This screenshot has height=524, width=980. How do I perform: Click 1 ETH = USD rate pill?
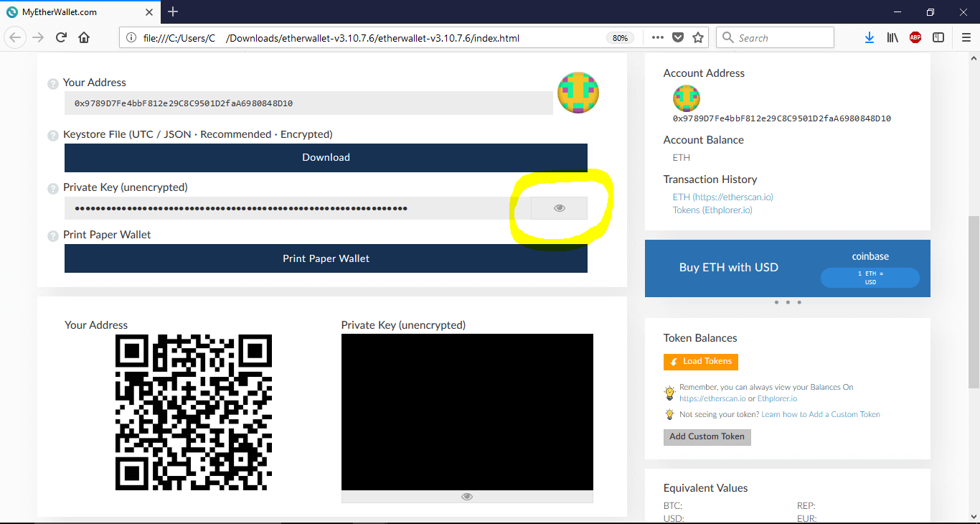(x=870, y=278)
